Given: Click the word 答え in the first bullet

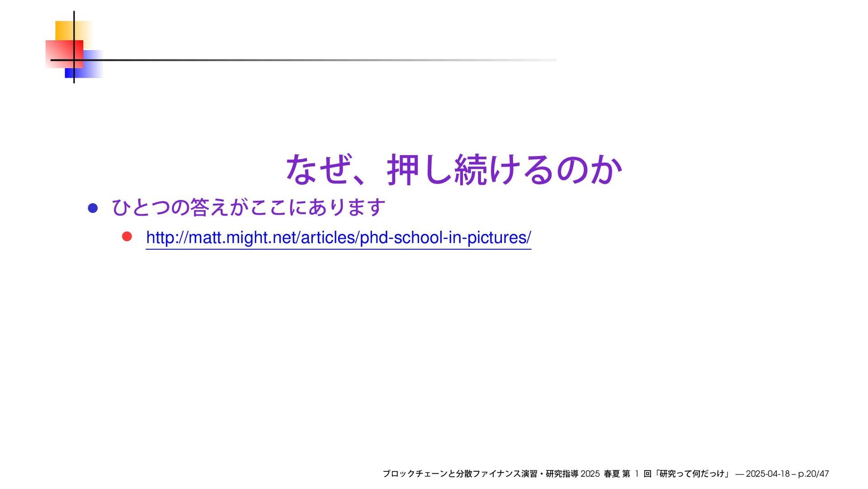Looking at the screenshot, I should click(209, 208).
